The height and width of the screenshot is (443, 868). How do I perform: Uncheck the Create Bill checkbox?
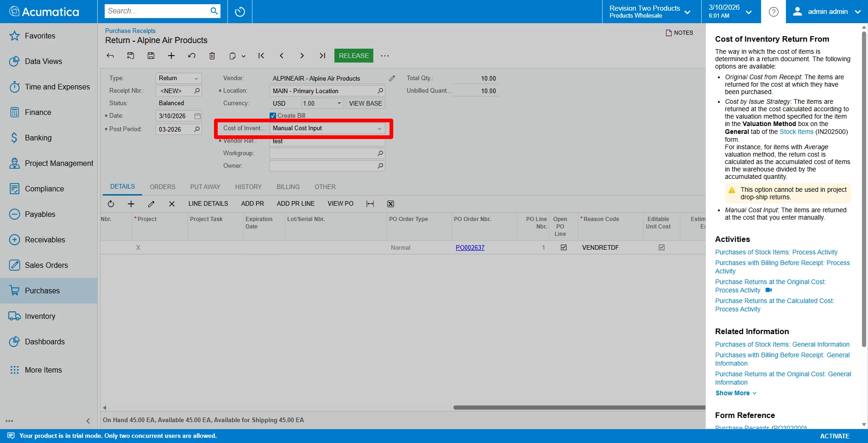coord(273,116)
